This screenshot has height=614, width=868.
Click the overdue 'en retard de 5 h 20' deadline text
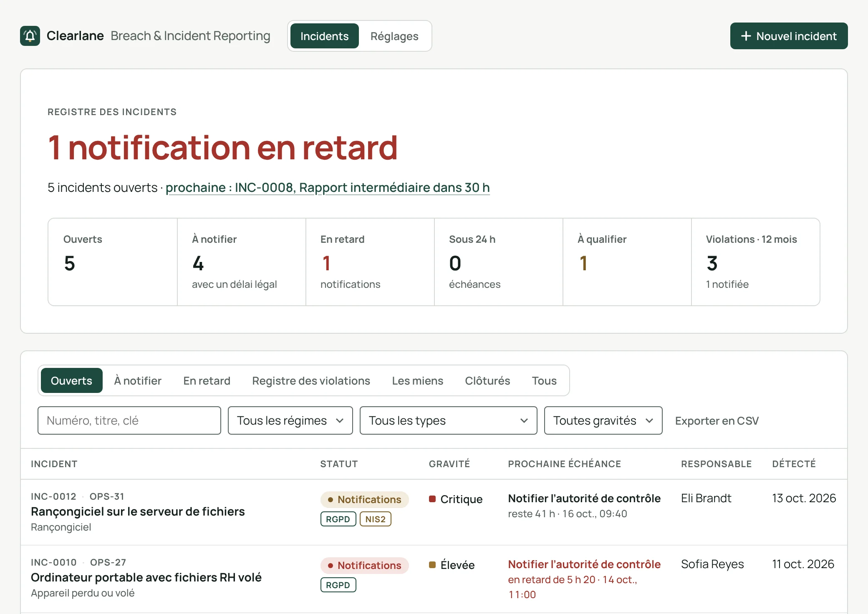[551, 579]
